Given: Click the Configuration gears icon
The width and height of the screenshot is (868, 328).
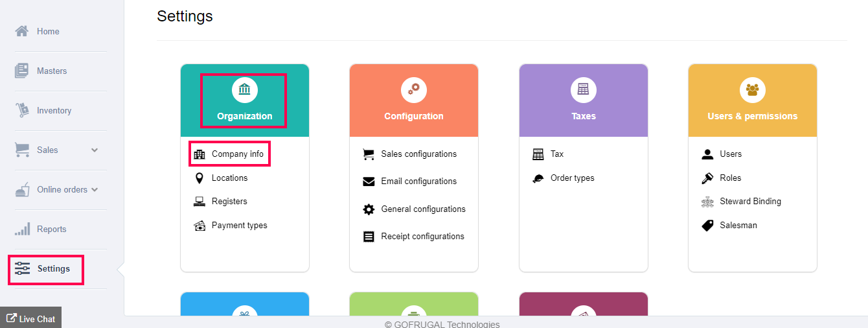Looking at the screenshot, I should click(x=413, y=89).
